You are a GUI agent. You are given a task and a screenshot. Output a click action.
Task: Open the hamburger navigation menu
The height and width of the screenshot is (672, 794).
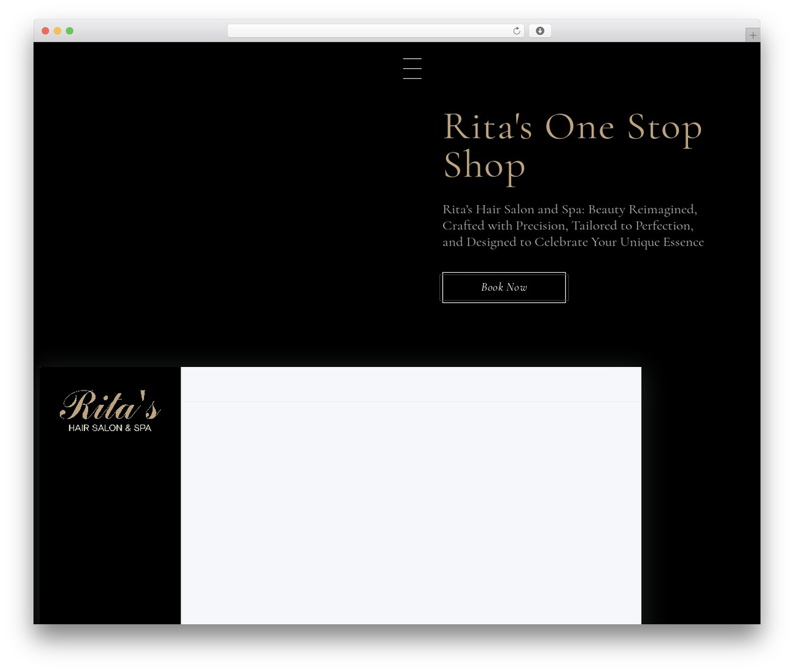click(412, 68)
